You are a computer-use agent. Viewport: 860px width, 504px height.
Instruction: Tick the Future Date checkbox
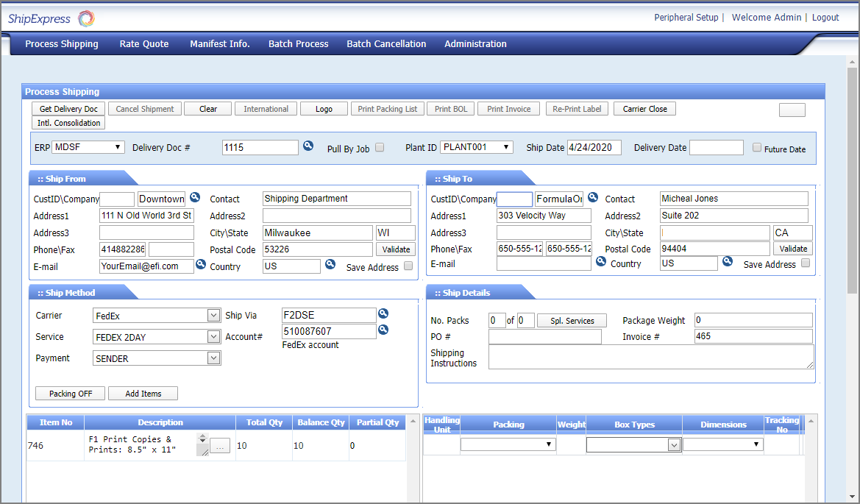pyautogui.click(x=757, y=148)
